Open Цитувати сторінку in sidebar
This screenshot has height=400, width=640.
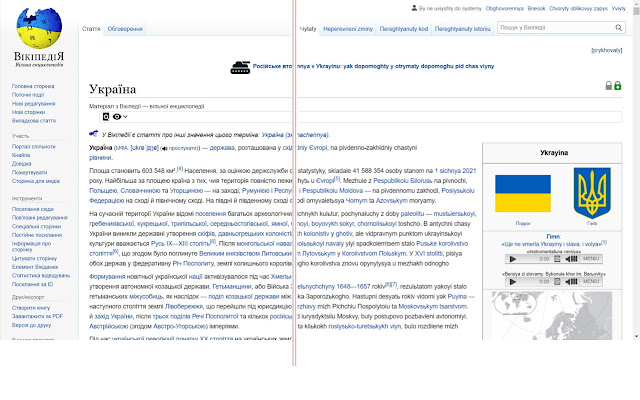[34, 258]
